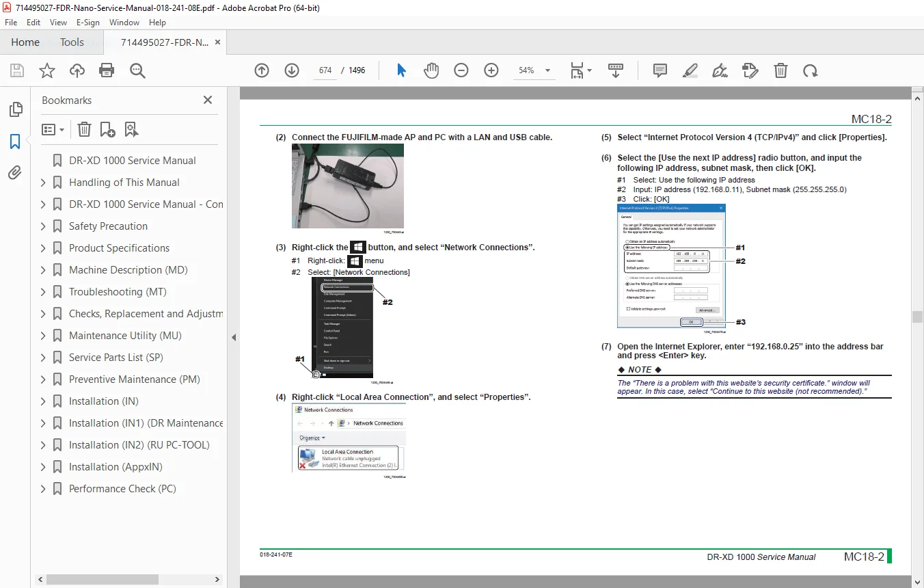Screen dimensions: 924x588
Task: Toggle scrolling read mode icon
Action: [x=616, y=70]
